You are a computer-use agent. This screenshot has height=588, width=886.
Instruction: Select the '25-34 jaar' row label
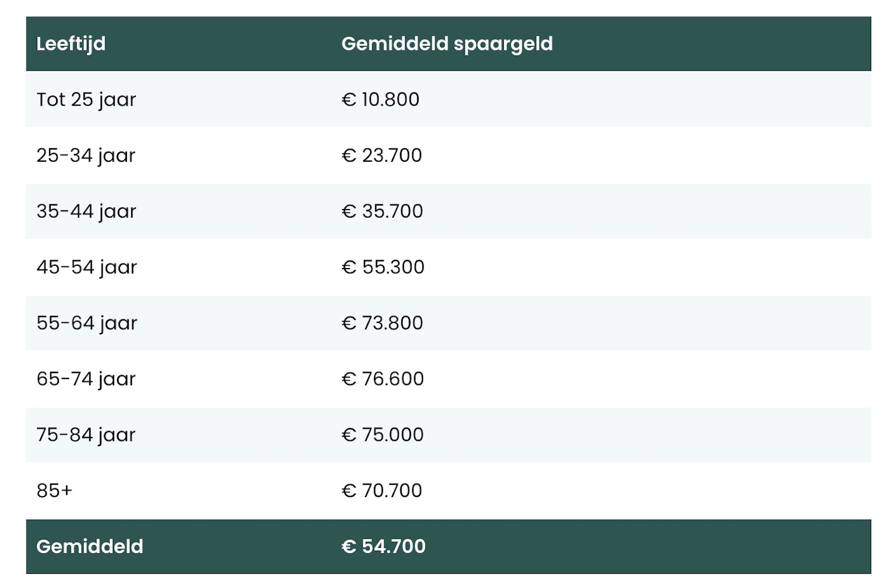(86, 155)
